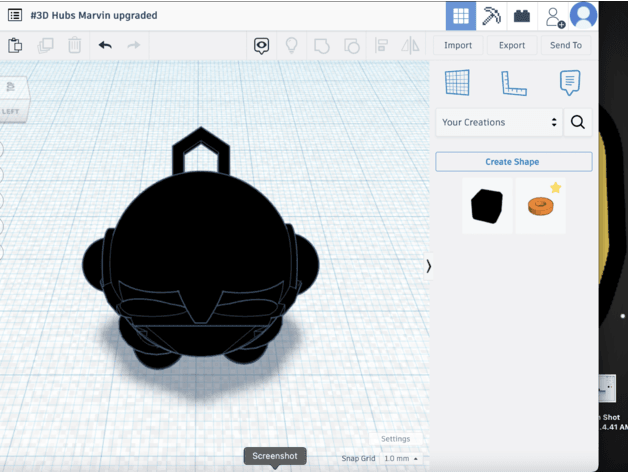Open the Snap Grid 1.0 mm dropdown
628x472 pixels.
click(x=401, y=458)
